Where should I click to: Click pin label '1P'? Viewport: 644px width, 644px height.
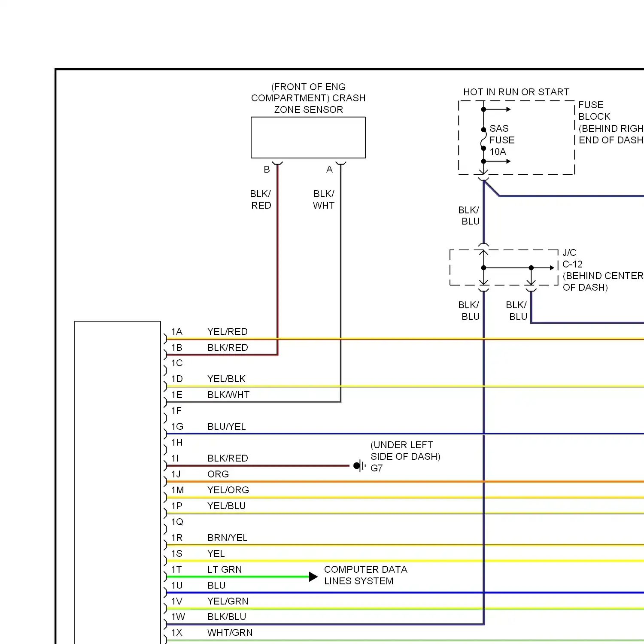(x=177, y=506)
